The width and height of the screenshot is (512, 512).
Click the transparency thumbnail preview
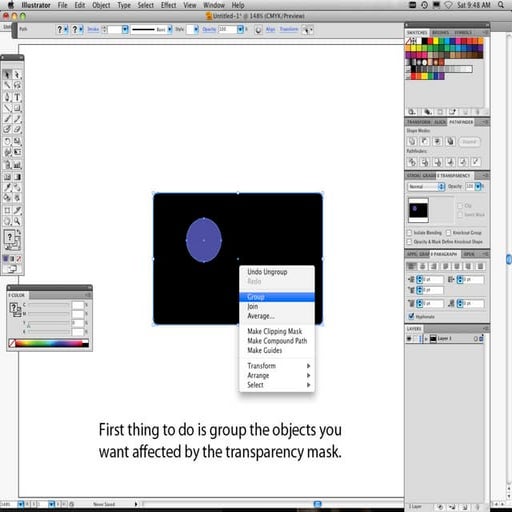click(x=418, y=210)
